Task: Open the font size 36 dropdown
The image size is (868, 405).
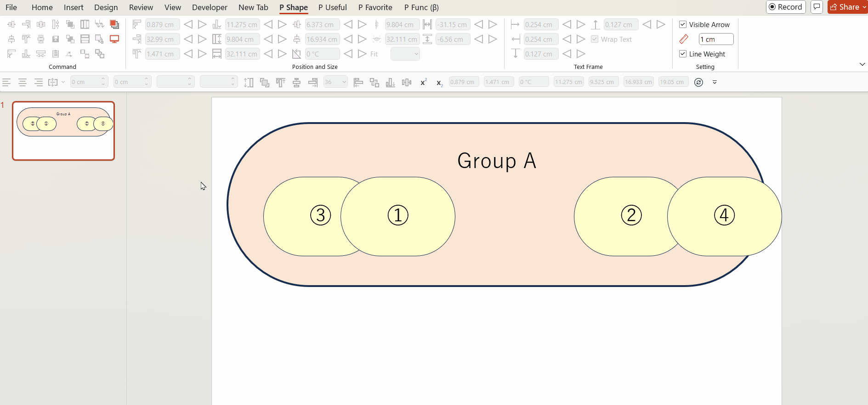Action: pos(344,82)
